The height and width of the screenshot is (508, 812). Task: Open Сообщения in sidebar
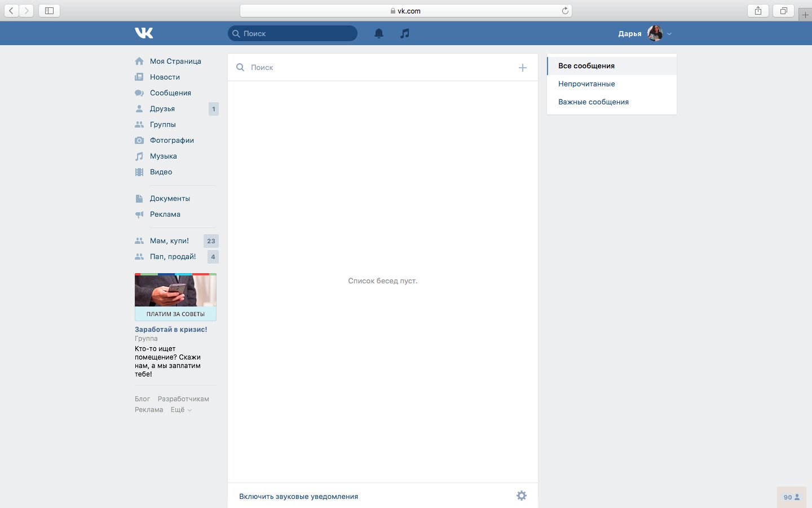170,93
